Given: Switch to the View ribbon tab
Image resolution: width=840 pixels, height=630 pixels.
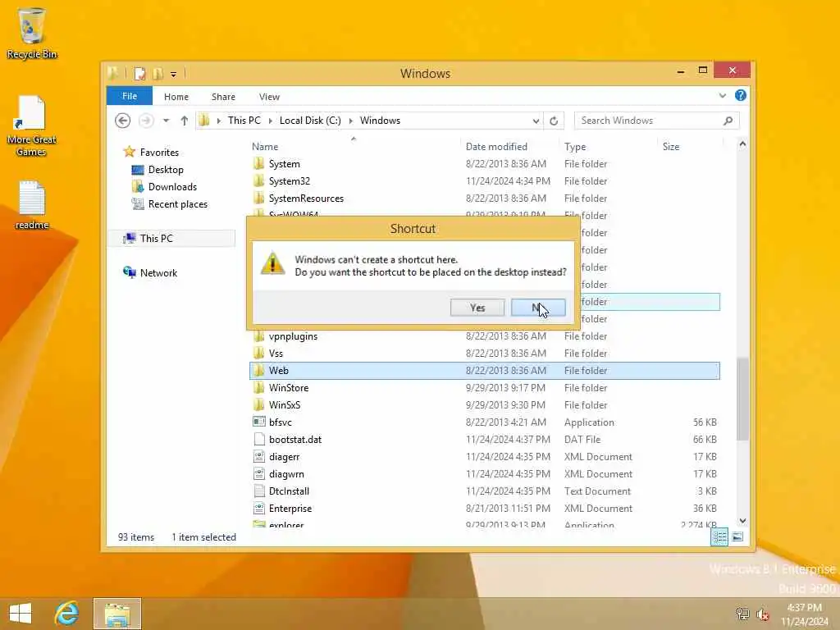Looking at the screenshot, I should [x=269, y=97].
